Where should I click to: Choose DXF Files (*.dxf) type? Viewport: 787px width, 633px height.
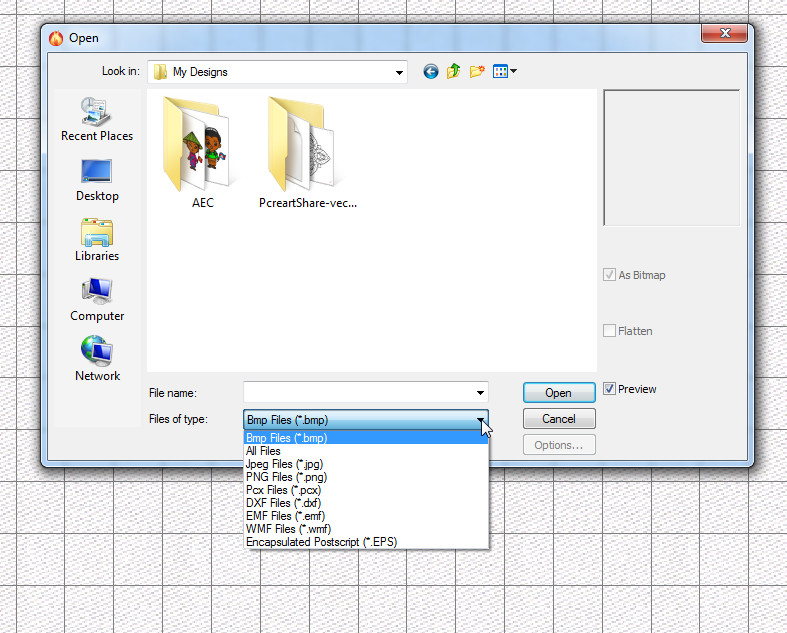click(366, 503)
